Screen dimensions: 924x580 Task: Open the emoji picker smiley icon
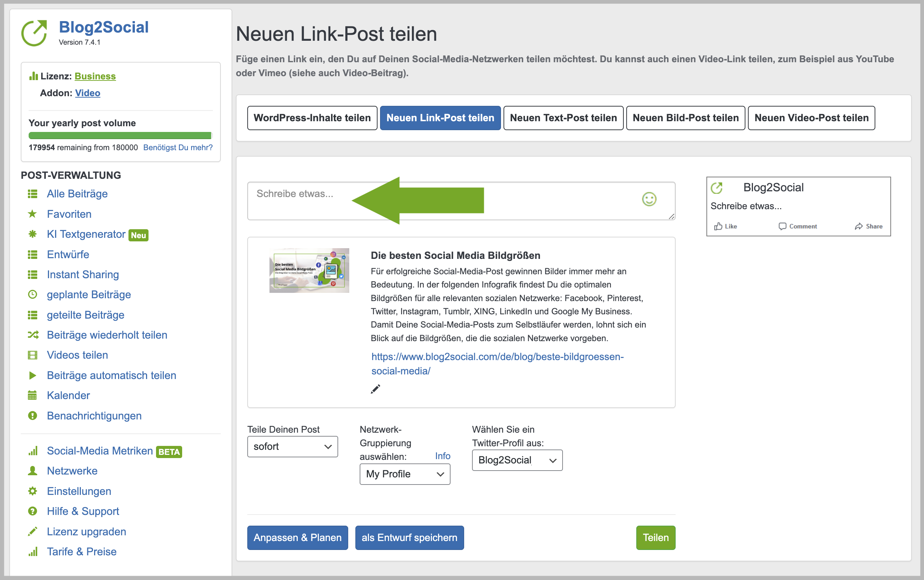(x=649, y=199)
